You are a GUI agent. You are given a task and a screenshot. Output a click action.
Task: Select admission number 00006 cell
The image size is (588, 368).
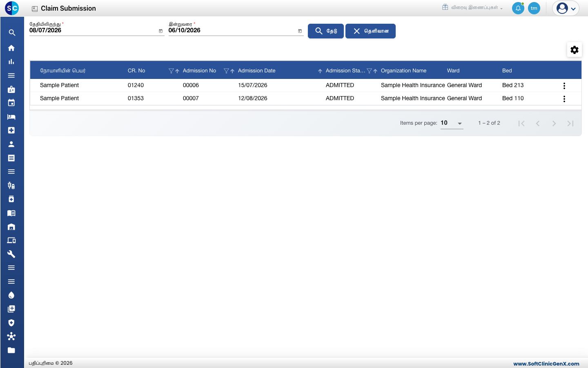[191, 85]
